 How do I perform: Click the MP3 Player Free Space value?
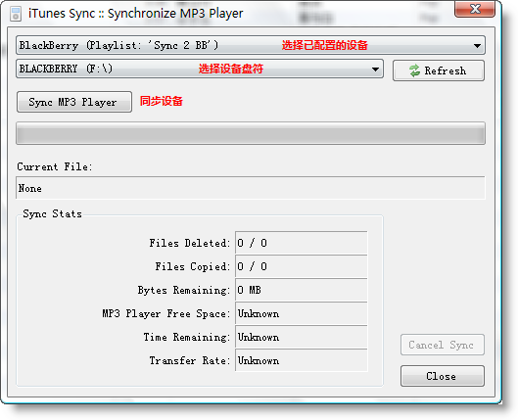[x=302, y=313]
